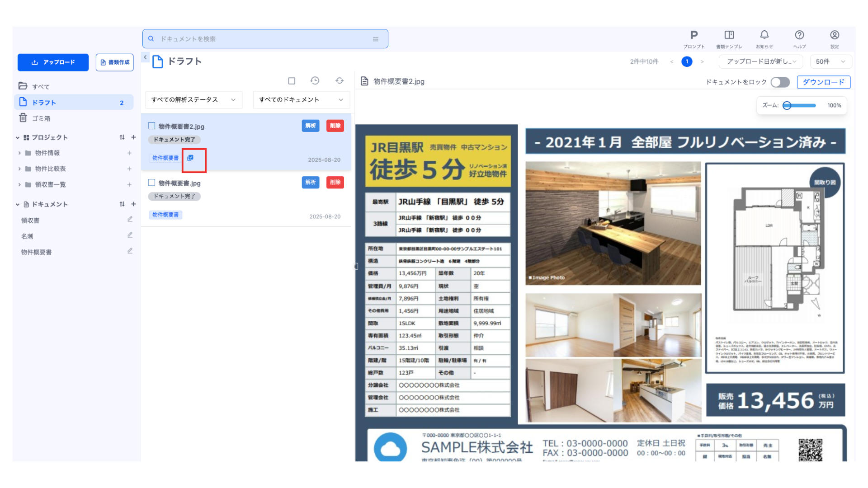Image resolution: width=868 pixels, height=488 pixels.
Task: Check the 物件概要書.jpg checkbox
Action: pyautogui.click(x=152, y=183)
